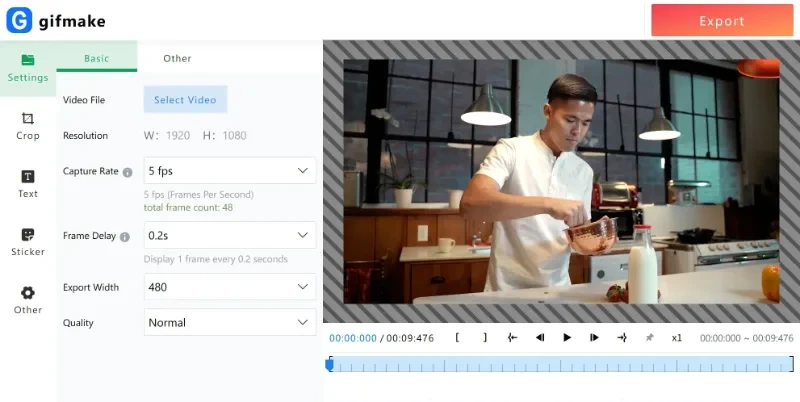Set the range end bracket marker

485,338
